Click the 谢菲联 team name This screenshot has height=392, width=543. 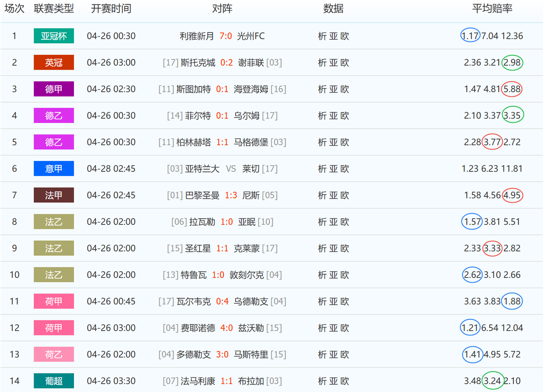[251, 62]
